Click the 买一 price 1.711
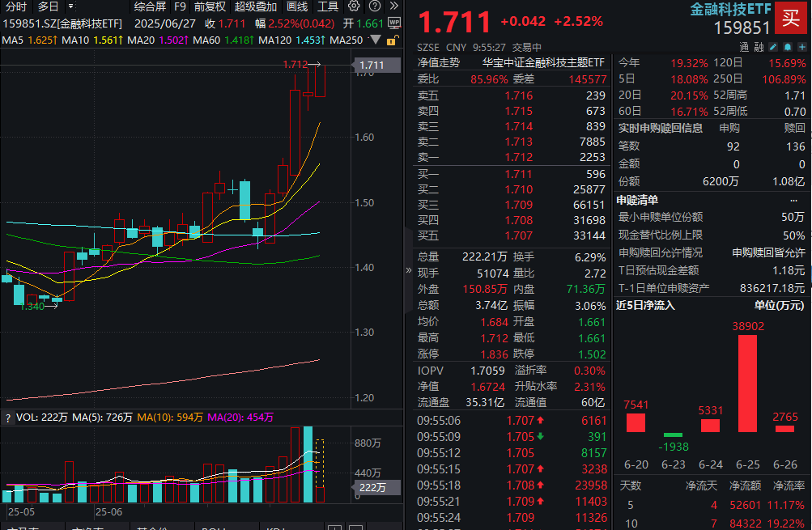 tap(518, 175)
